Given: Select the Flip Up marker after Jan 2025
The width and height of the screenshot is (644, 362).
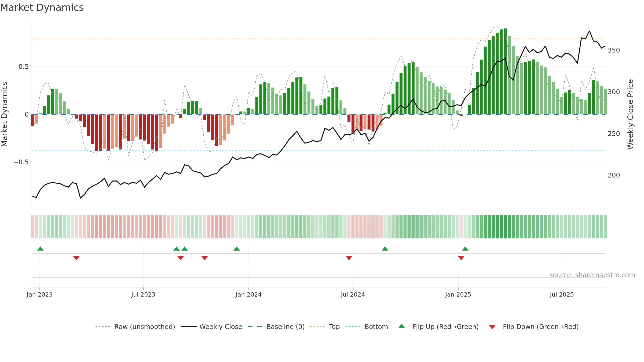Looking at the screenshot, I should click(x=465, y=249).
